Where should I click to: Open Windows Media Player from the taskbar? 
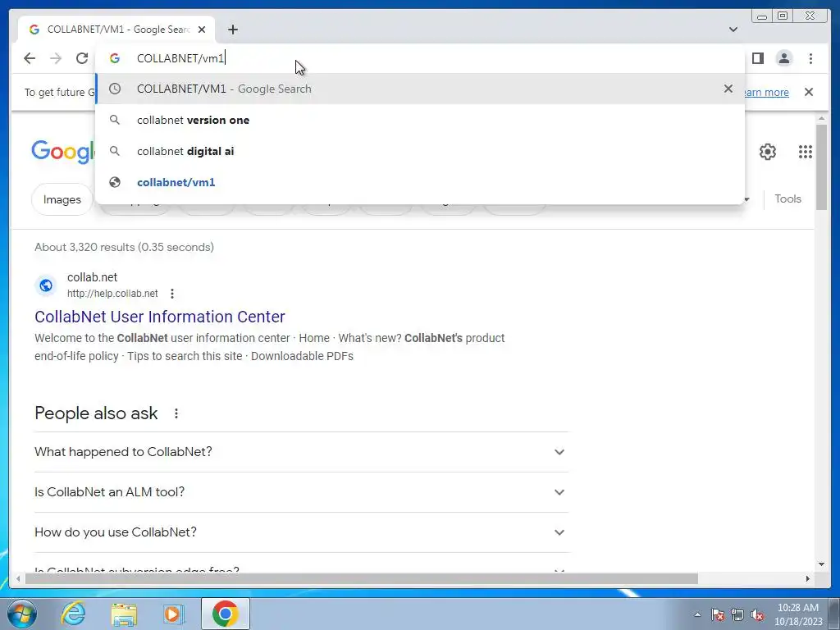(x=174, y=614)
